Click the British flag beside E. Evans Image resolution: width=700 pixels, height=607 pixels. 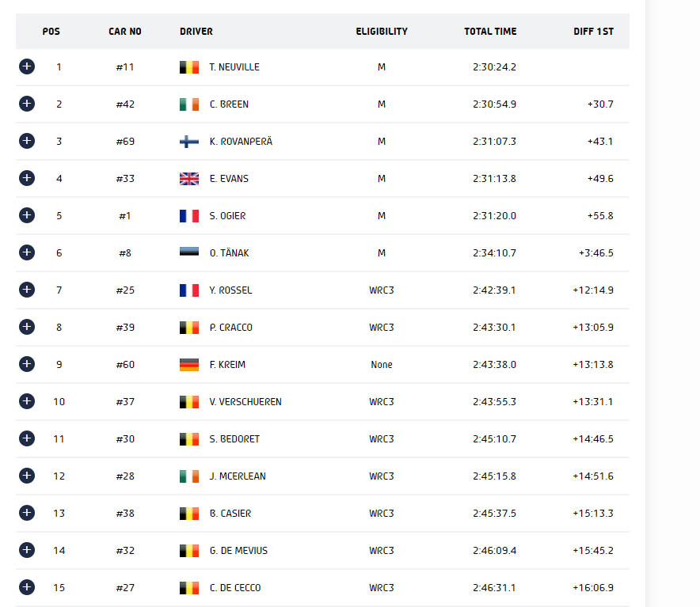point(189,179)
